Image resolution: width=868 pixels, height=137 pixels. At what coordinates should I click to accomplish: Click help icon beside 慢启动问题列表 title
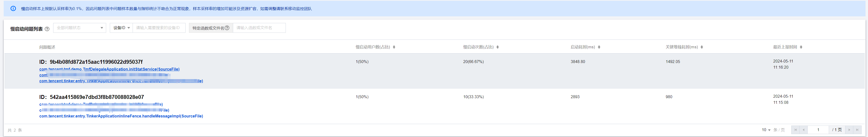click(47, 29)
